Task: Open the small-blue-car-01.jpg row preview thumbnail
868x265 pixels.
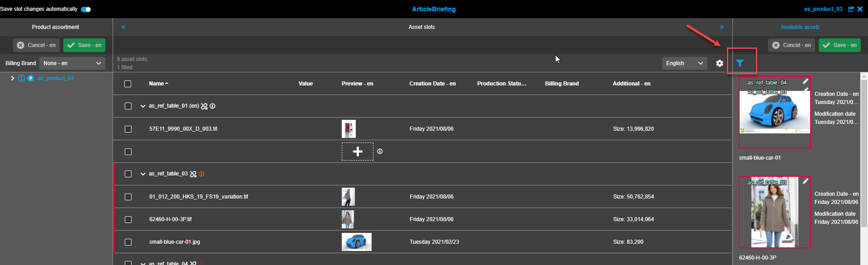Action: (x=356, y=242)
